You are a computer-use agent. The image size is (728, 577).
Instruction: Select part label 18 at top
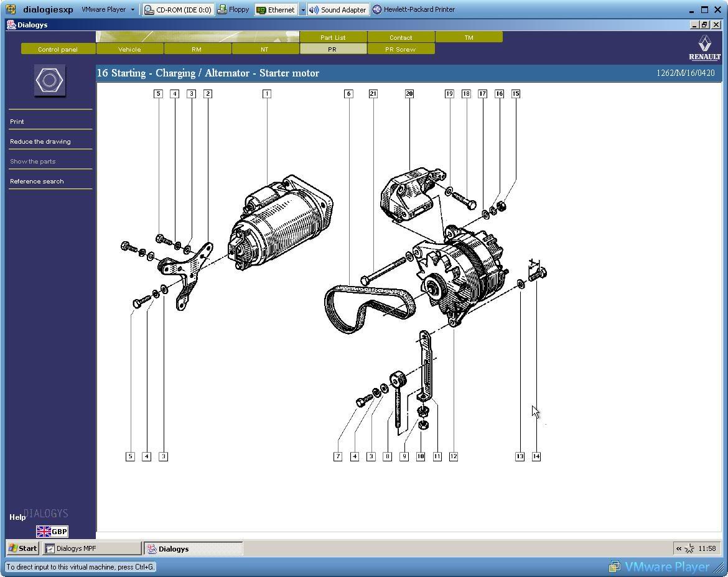466,94
